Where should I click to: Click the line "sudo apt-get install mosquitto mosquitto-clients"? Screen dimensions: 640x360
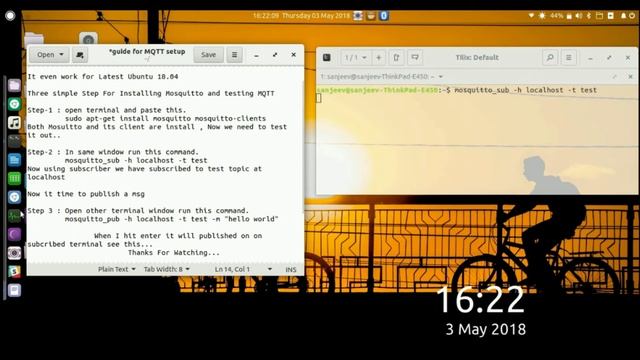pyautogui.click(x=165, y=119)
